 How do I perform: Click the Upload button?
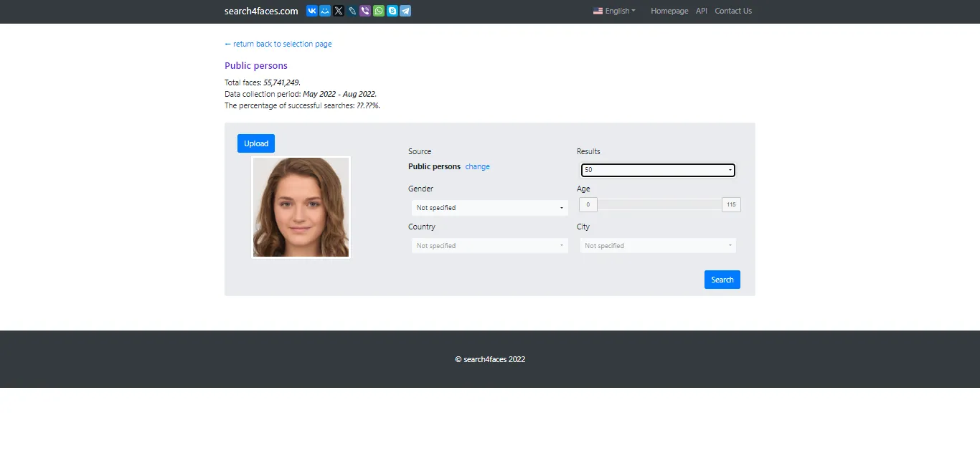pos(255,143)
